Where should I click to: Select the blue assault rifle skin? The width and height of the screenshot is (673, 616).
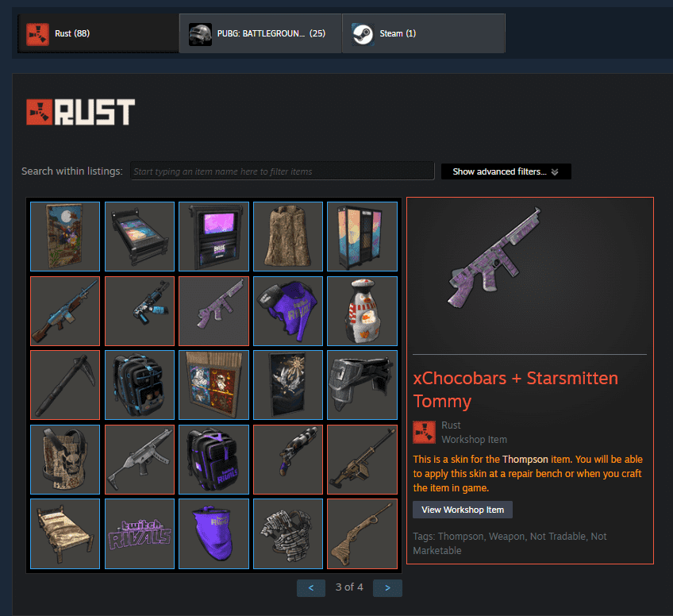pos(65,311)
